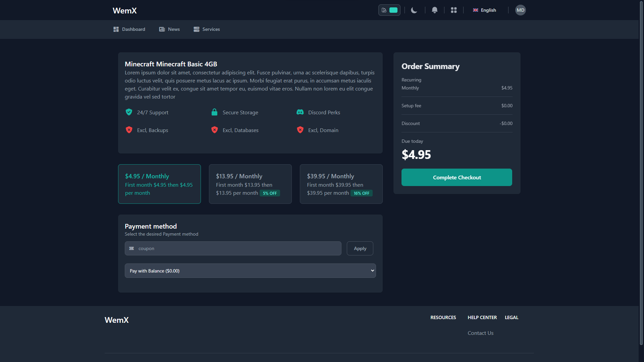Apply the coupon code

[x=360, y=248]
